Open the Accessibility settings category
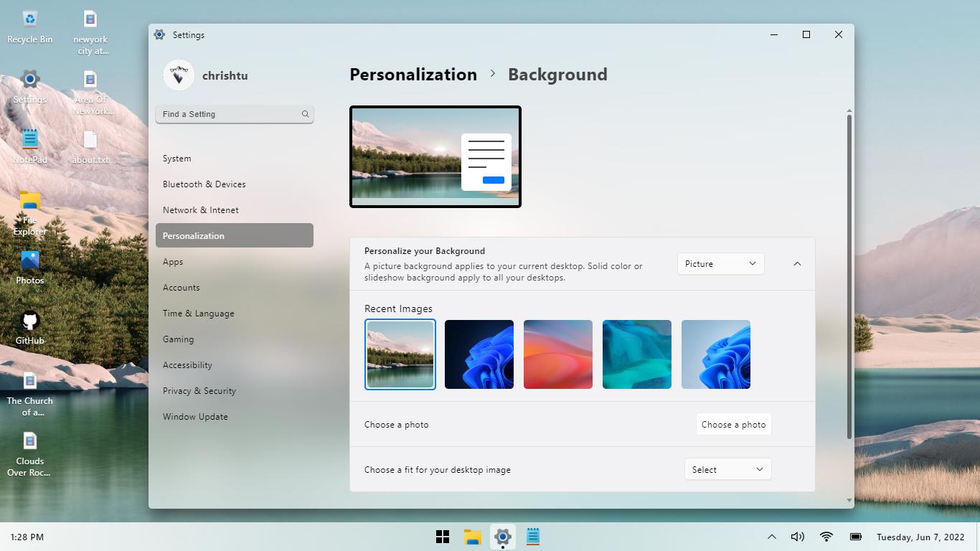 pyautogui.click(x=187, y=365)
